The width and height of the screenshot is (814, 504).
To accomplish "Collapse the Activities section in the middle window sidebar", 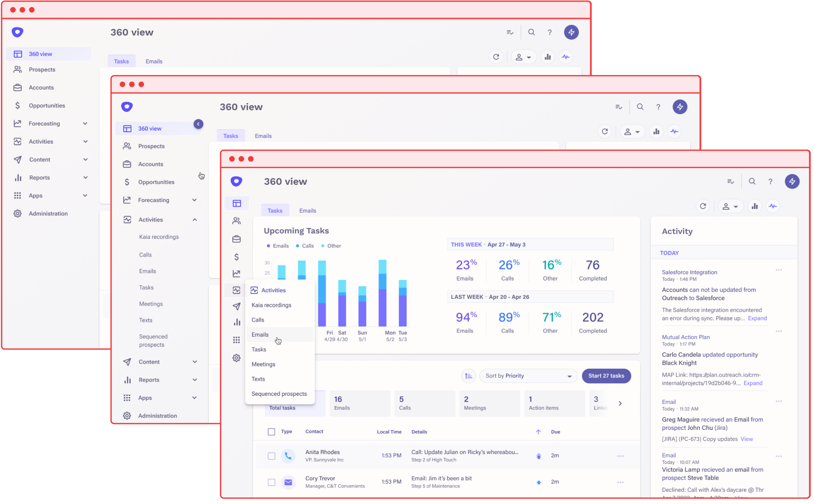I will click(x=195, y=220).
